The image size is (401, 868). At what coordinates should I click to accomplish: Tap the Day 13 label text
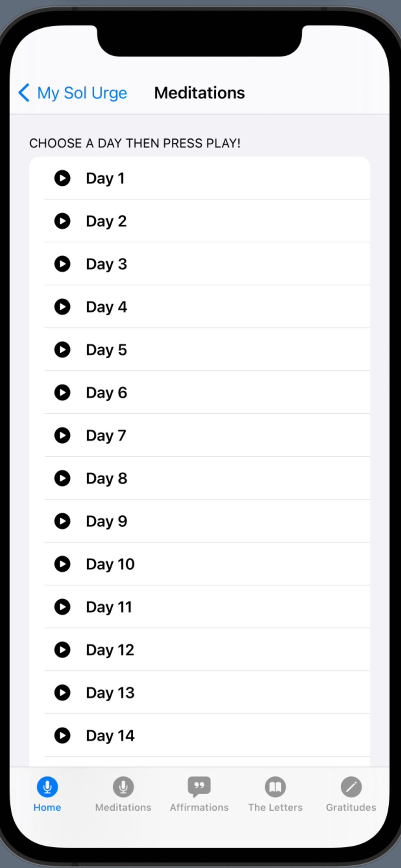110,693
